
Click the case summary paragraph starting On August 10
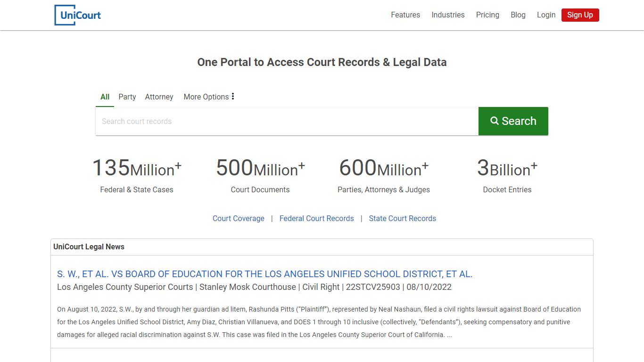pyautogui.click(x=319, y=322)
